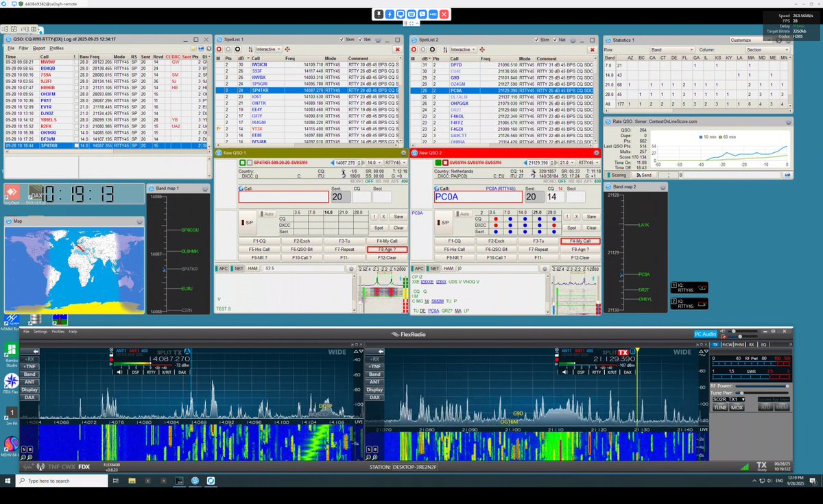Image resolution: width=823 pixels, height=504 pixels.
Task: Click the red TX indicator on slice B
Action: coord(623,351)
